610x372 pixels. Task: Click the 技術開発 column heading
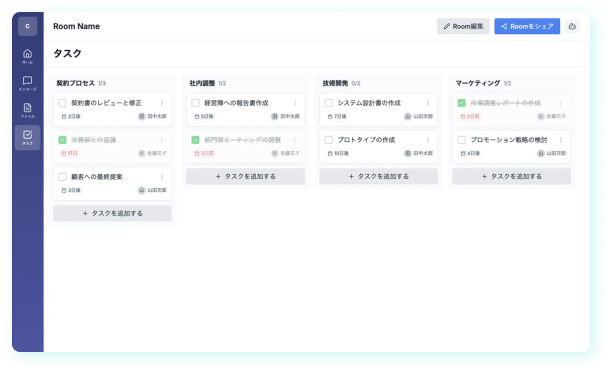[x=335, y=83]
